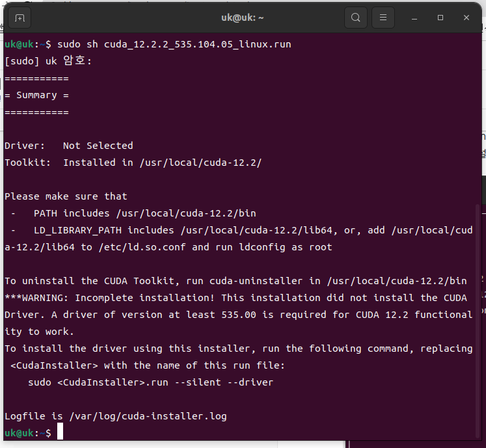This screenshot has width=486, height=448.
Task: Click the window title 'uk@uk: ~'
Action: (243, 18)
